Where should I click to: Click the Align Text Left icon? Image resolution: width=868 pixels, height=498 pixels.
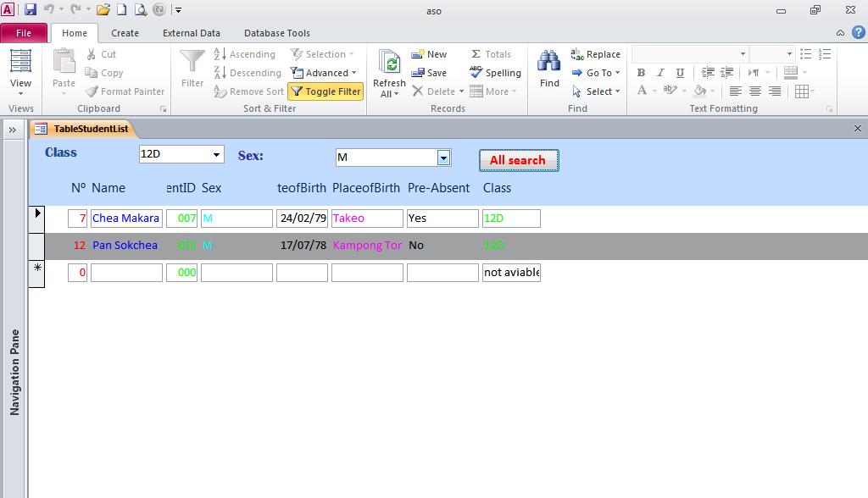click(735, 91)
